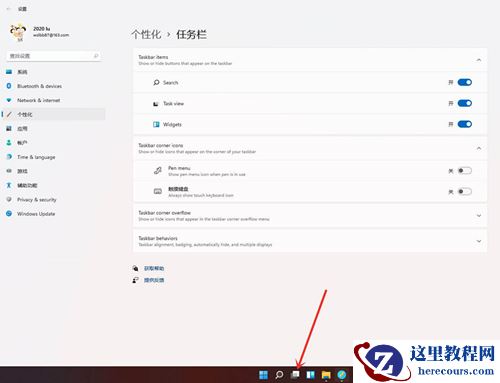
Task: Disable the Widgets toggle switch
Action: point(464,124)
